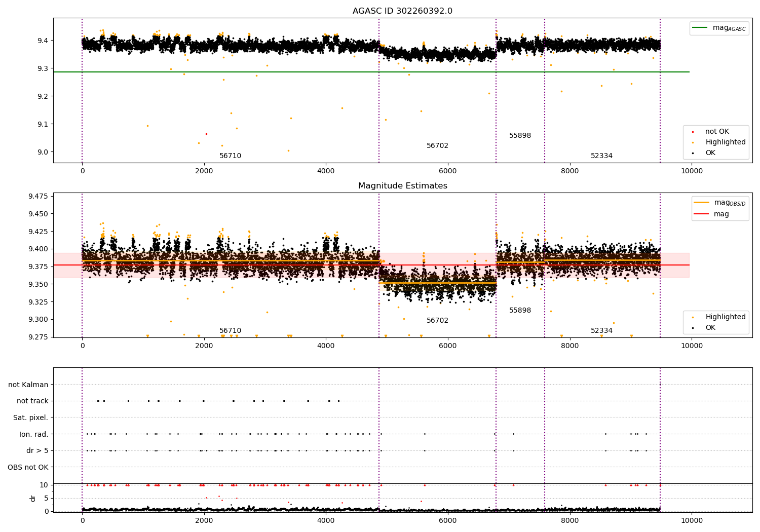Click OBSID label 56702 in top plot

(x=437, y=145)
